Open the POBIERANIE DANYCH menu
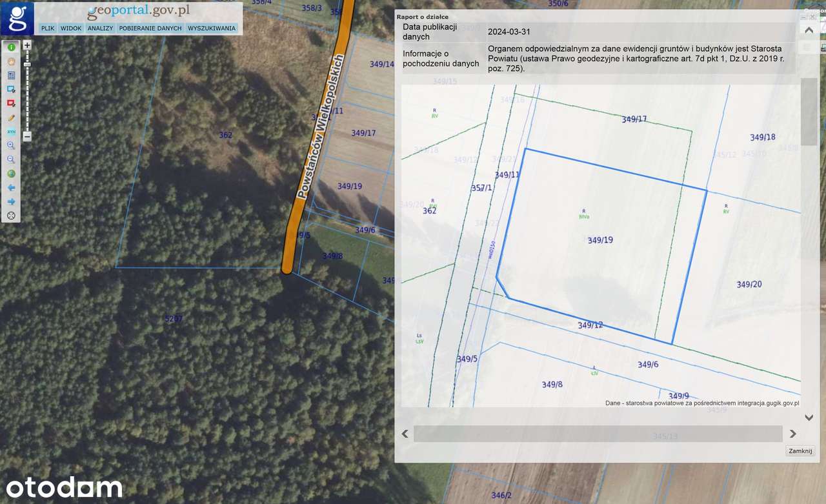Viewport: 826px width, 504px height. (150, 28)
